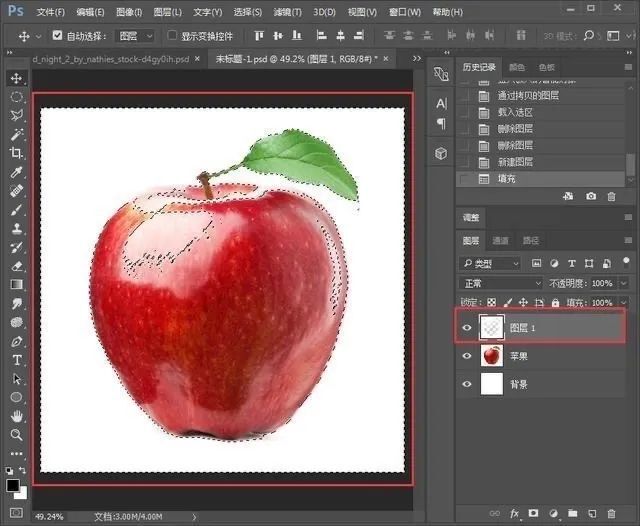640x526 pixels.
Task: Toggle visibility of the 苹果 layer
Action: (x=467, y=355)
